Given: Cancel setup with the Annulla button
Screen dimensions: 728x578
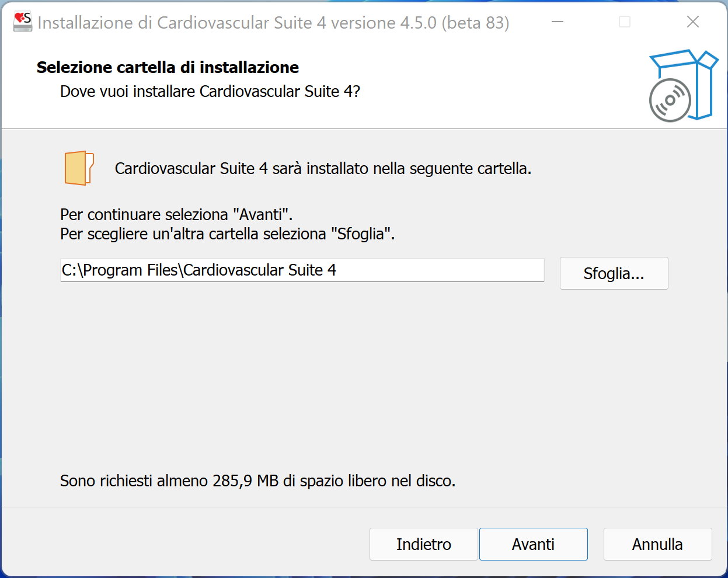Looking at the screenshot, I should pos(657,544).
